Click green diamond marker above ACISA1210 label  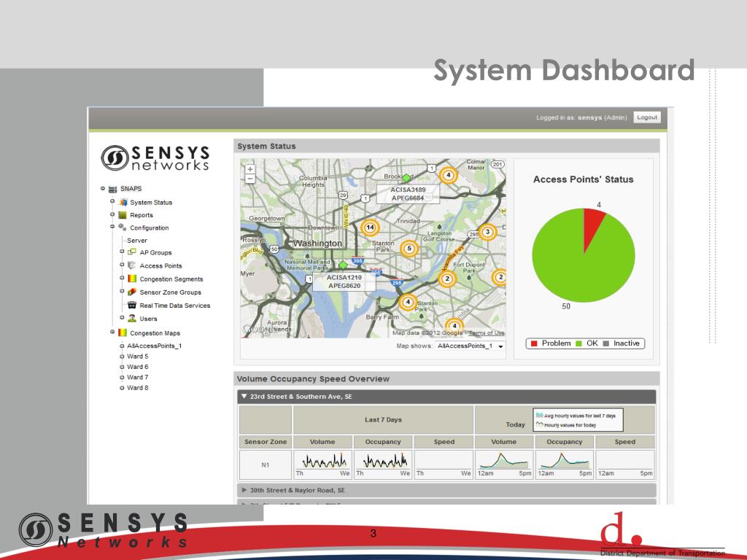tap(343, 265)
